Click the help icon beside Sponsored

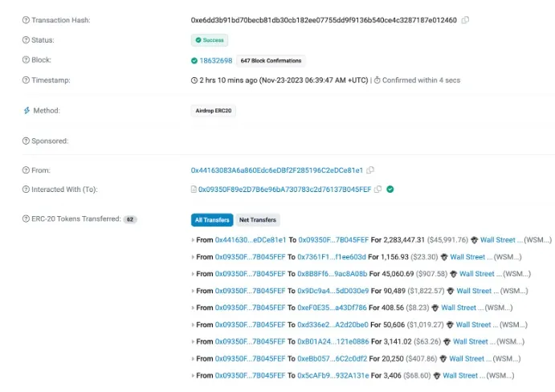pos(26,141)
